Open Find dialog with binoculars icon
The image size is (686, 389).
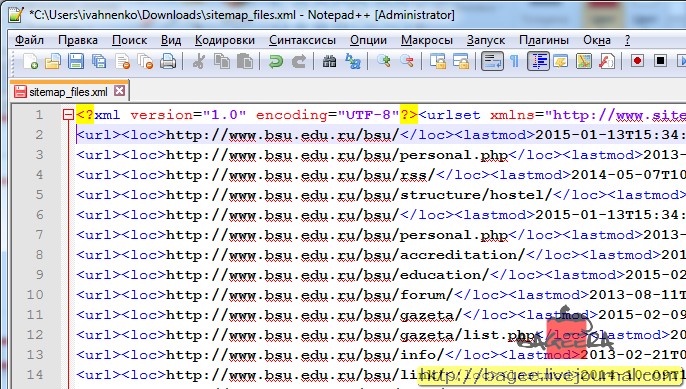pyautogui.click(x=329, y=61)
